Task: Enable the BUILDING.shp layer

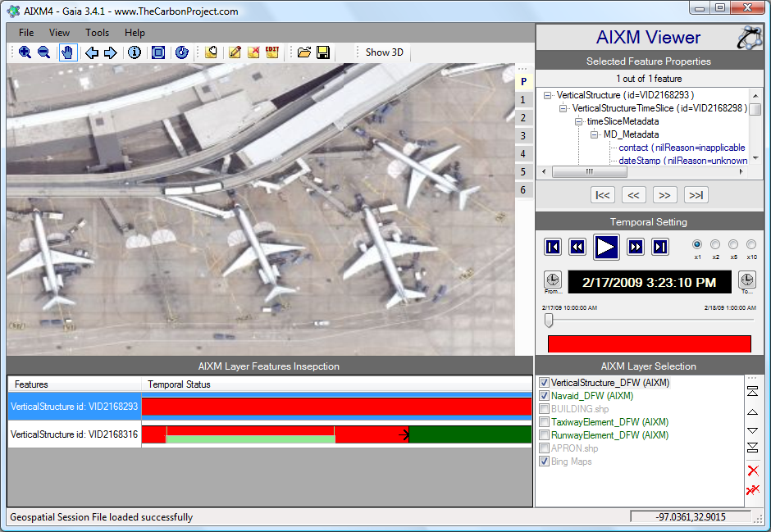Action: (x=545, y=409)
